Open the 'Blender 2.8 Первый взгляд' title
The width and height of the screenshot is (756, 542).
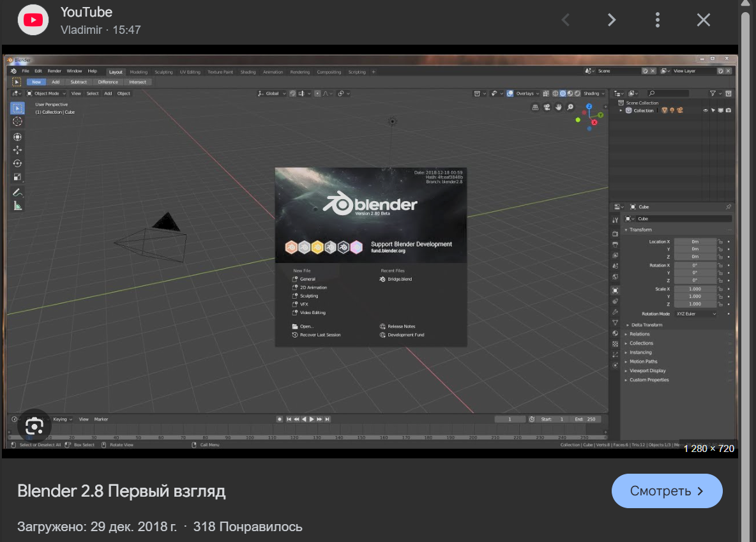coord(121,491)
